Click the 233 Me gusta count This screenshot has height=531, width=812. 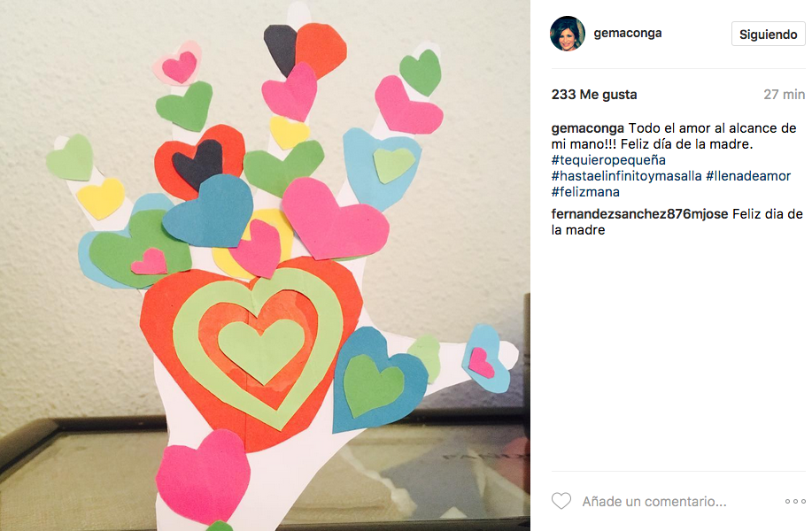tap(594, 95)
